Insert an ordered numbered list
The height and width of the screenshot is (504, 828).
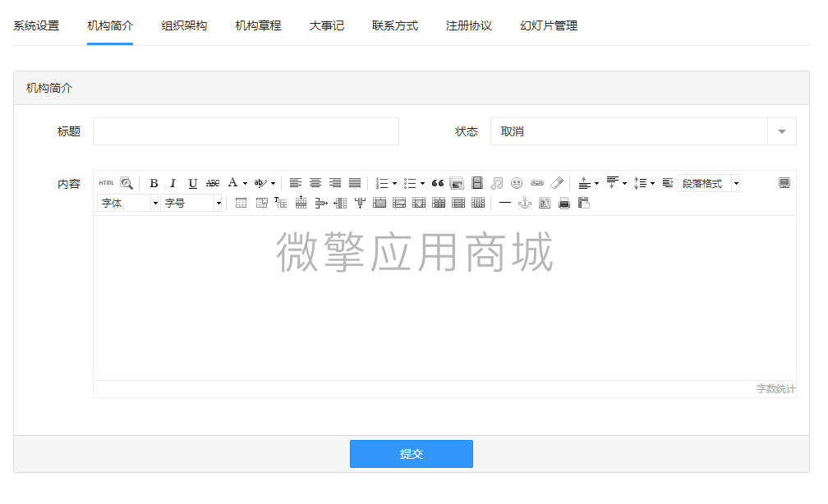[x=382, y=183]
